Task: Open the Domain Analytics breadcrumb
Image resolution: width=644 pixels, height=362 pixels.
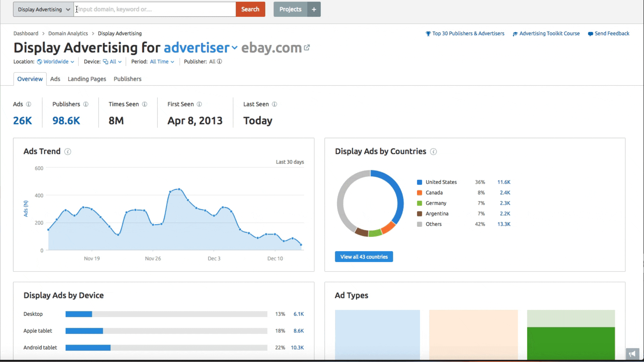Action: 68,34
